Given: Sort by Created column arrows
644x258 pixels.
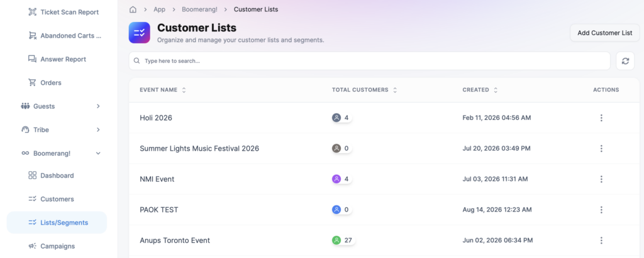Looking at the screenshot, I should pyautogui.click(x=496, y=90).
